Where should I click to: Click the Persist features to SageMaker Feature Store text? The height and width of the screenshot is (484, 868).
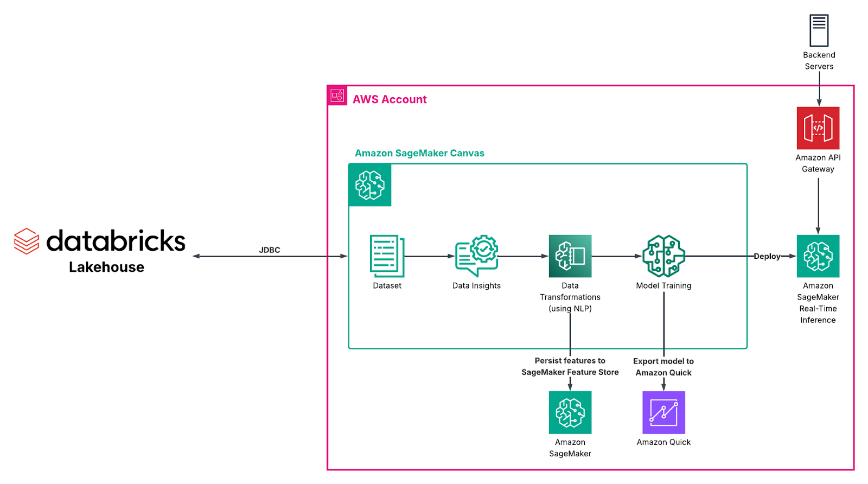[570, 366]
